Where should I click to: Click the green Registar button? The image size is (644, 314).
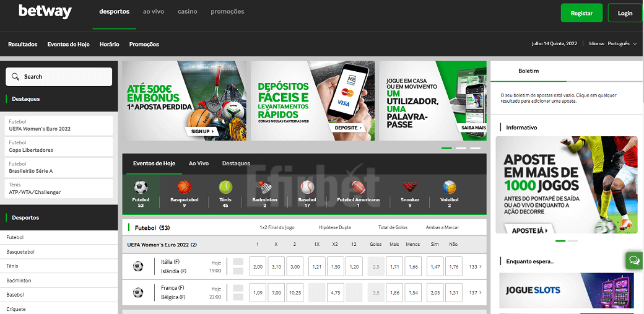click(581, 13)
